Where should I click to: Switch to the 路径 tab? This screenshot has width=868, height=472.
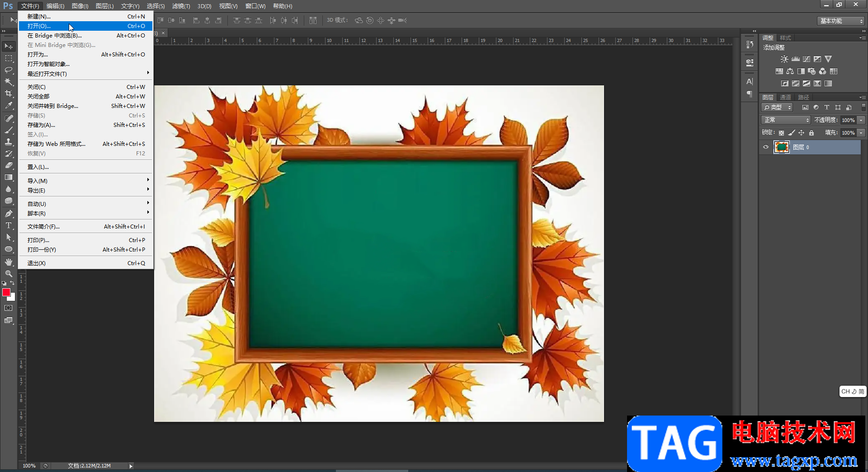click(803, 97)
